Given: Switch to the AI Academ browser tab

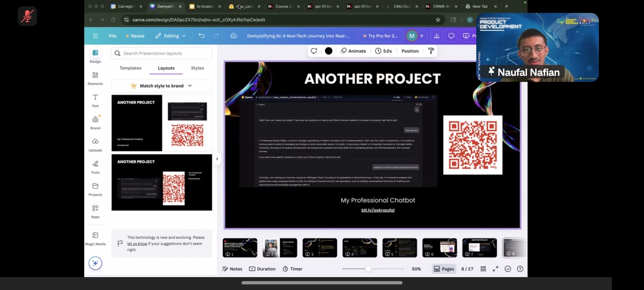Looking at the screenshot, I should (x=205, y=6).
